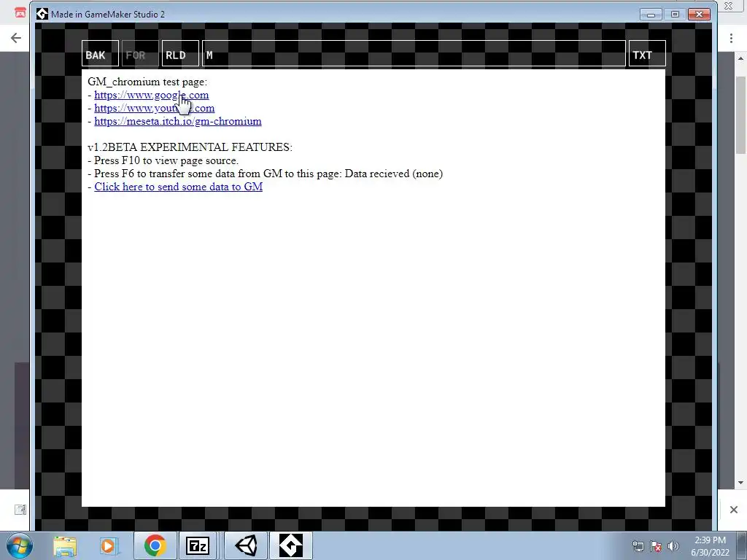
Task: Click the GameMaker logo in title bar
Action: coord(42,14)
